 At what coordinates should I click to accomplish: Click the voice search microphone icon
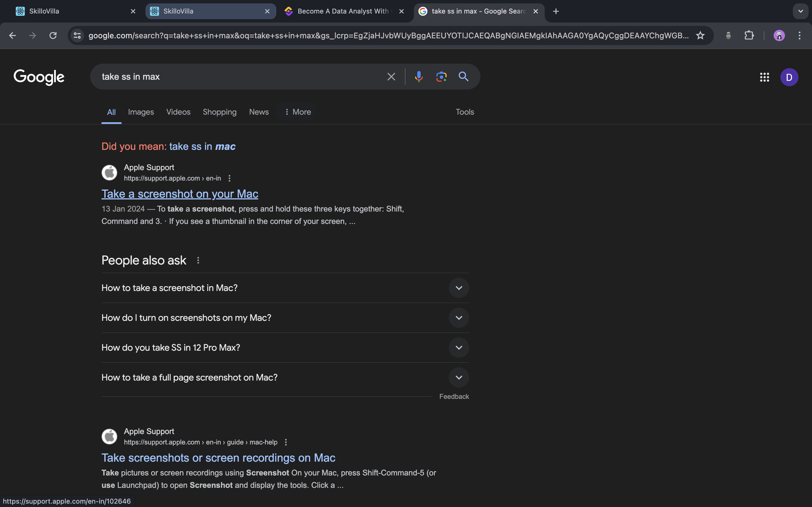[418, 77]
